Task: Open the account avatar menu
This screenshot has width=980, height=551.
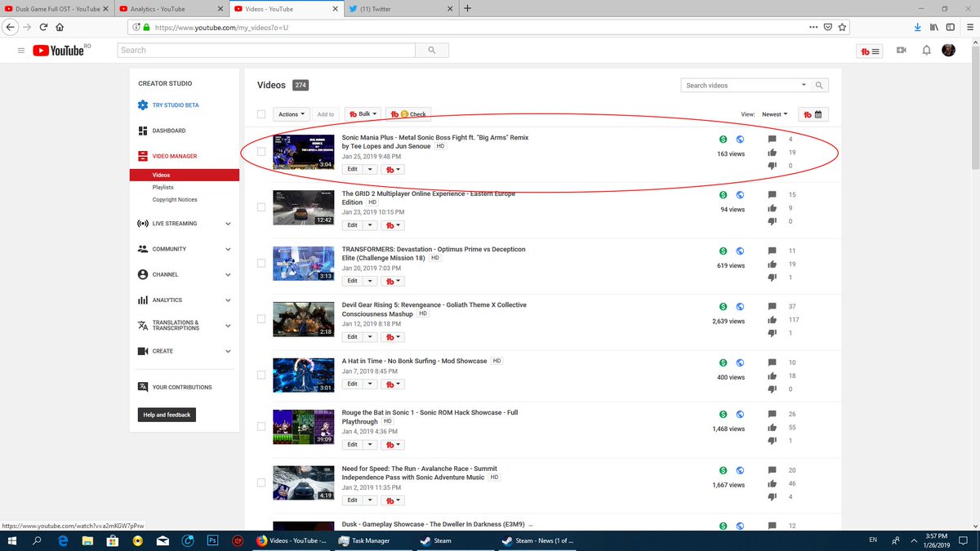Action: (948, 51)
